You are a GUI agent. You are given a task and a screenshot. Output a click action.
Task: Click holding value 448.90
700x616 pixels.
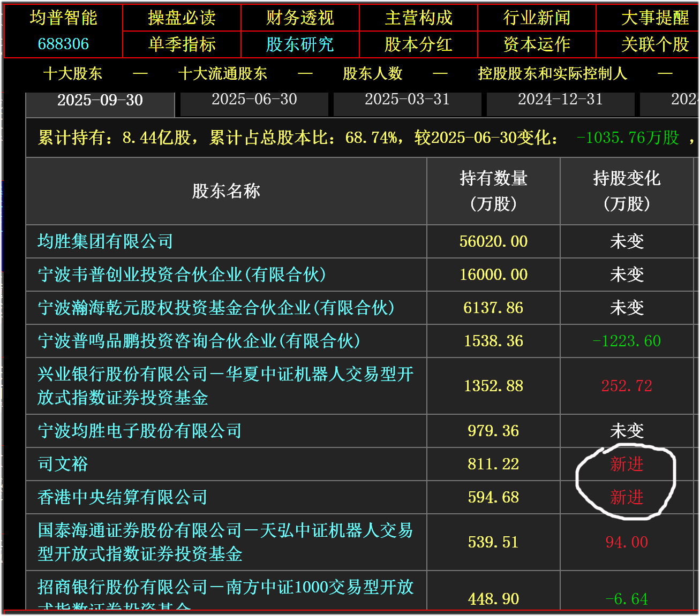[493, 599]
